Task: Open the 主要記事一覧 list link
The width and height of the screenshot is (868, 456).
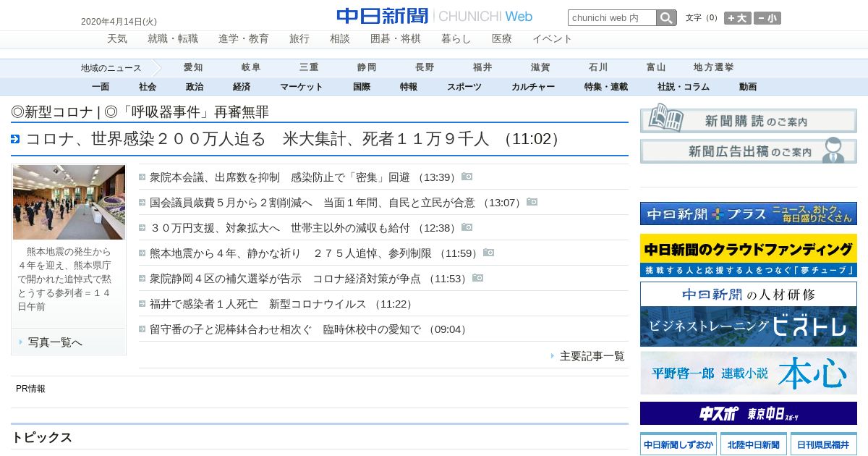Action: [592, 356]
